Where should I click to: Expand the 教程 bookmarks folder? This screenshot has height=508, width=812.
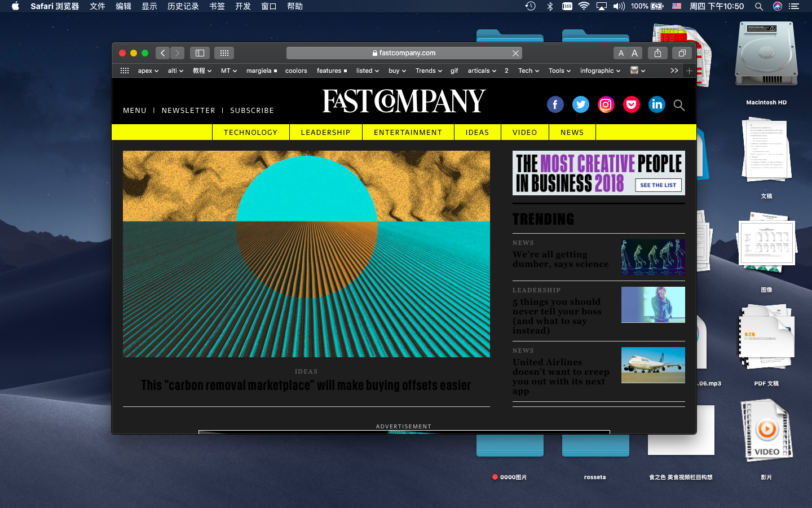click(202, 71)
